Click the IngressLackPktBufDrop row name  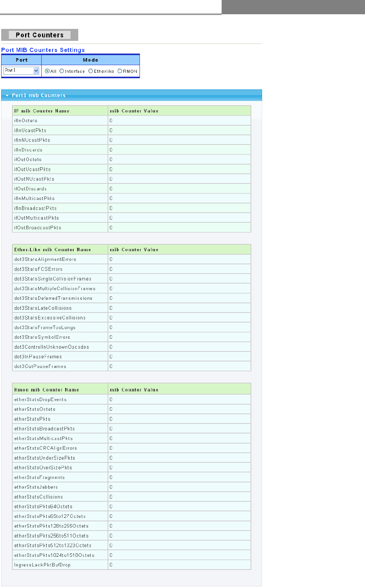point(42,565)
